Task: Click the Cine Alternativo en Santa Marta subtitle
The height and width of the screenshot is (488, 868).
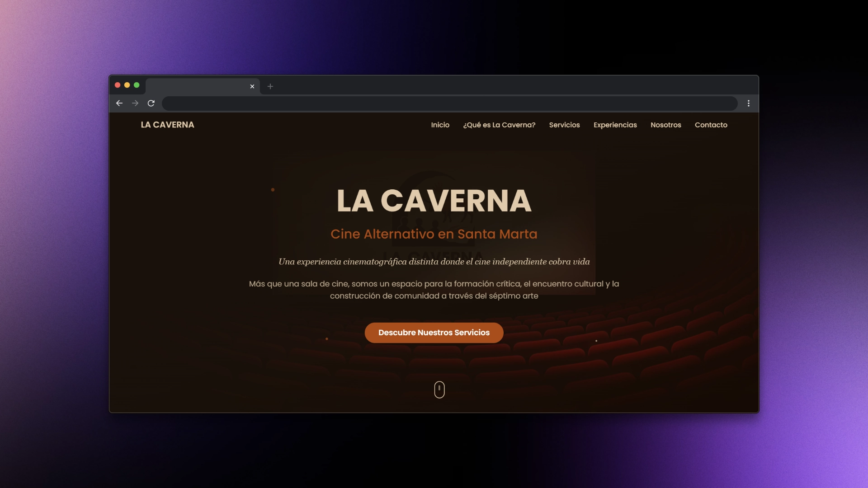Action: [x=434, y=234]
